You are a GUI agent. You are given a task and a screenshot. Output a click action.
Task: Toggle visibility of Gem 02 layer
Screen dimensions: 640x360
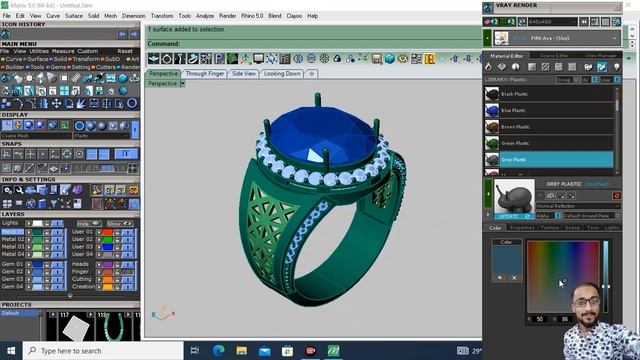coord(57,271)
